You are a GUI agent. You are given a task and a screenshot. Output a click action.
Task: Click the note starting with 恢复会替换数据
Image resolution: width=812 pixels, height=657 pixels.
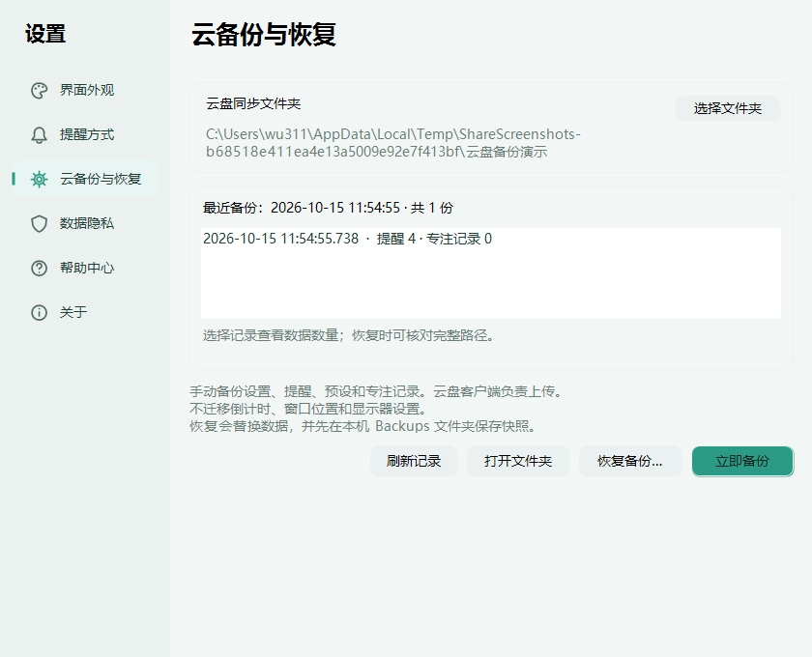point(364,427)
